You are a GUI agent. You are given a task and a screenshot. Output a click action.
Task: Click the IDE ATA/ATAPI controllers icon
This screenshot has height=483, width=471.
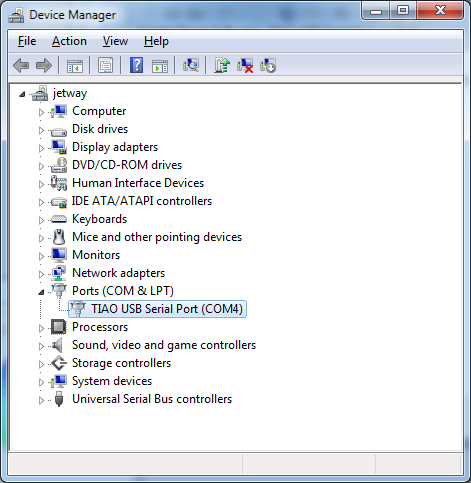tap(59, 202)
